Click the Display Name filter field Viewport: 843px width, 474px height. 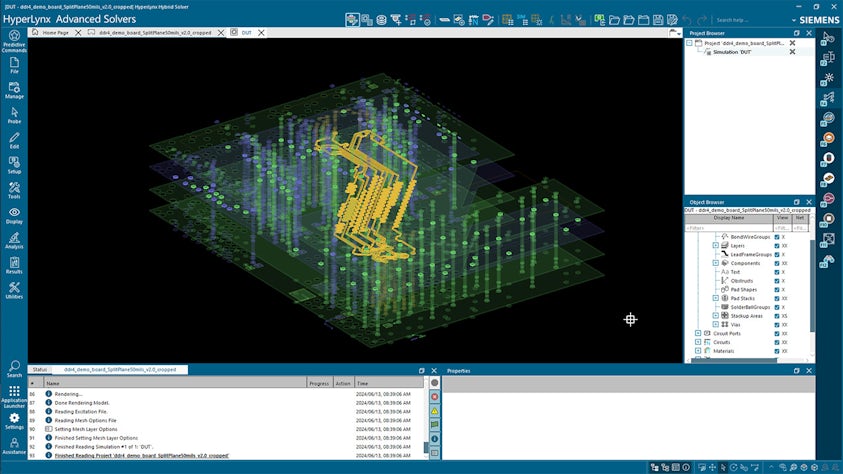tap(729, 228)
